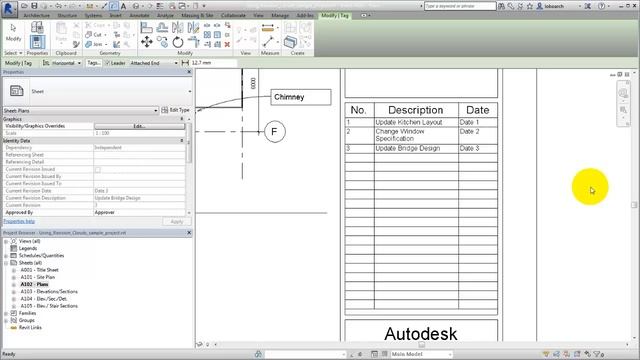Select the Measure Between Two References icon
640x360 pixels.
(268, 42)
